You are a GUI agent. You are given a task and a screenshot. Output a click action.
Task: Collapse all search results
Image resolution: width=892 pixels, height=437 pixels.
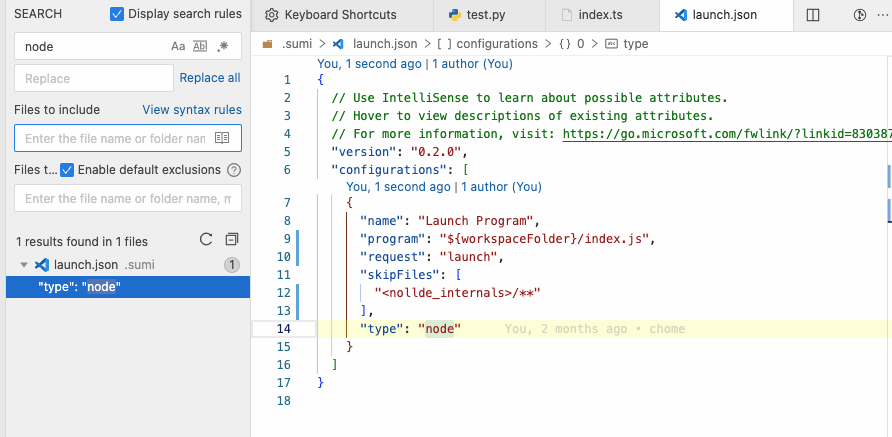click(x=232, y=240)
